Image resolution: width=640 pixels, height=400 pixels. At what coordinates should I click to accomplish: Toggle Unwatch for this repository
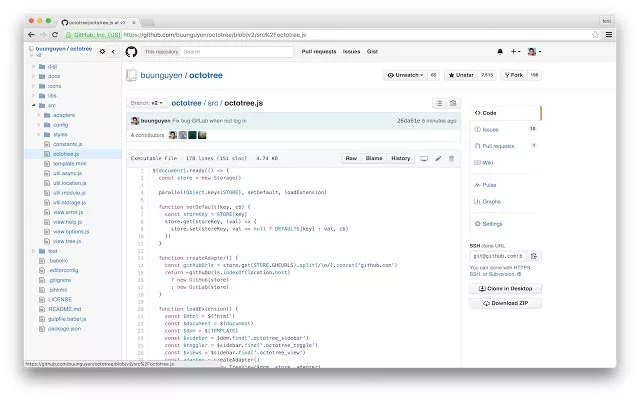click(405, 75)
